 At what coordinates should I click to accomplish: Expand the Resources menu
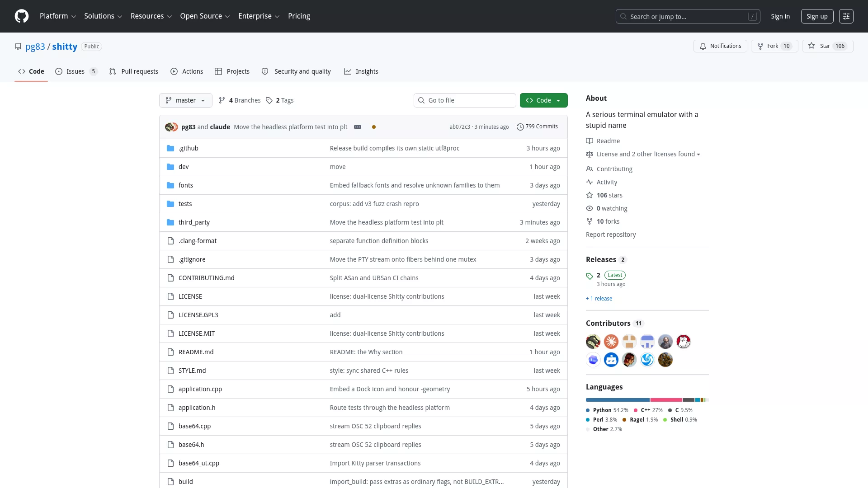click(x=151, y=16)
